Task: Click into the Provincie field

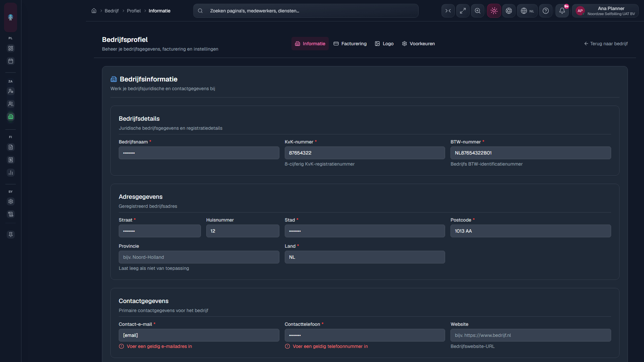Action: pyautogui.click(x=199, y=257)
